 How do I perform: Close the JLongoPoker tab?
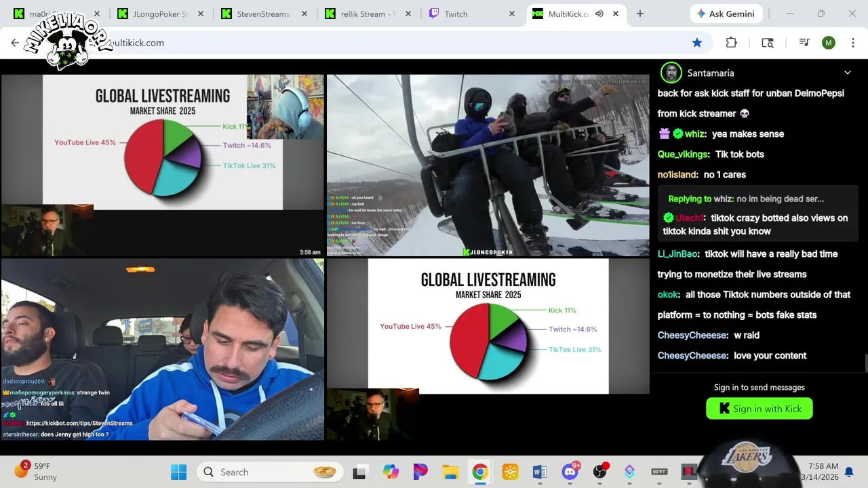pyautogui.click(x=200, y=14)
